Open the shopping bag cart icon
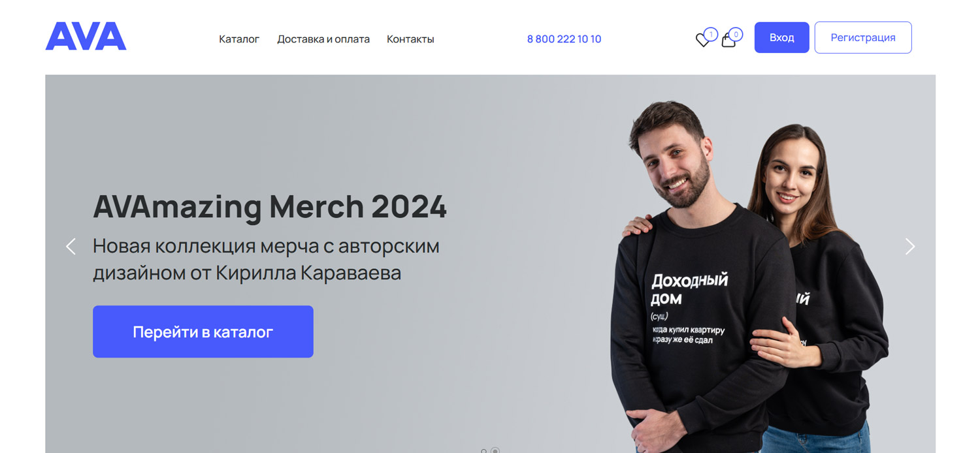980x453 pixels. click(x=728, y=40)
